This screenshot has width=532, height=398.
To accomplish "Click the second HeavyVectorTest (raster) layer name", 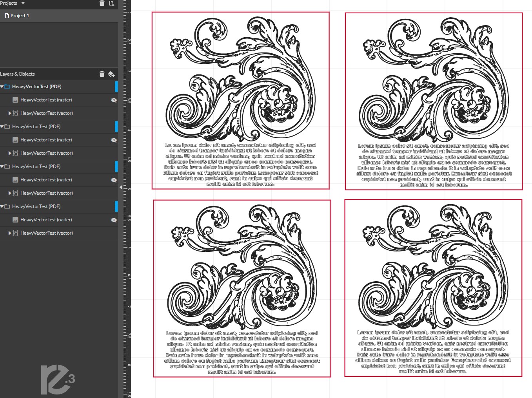I will [x=46, y=140].
